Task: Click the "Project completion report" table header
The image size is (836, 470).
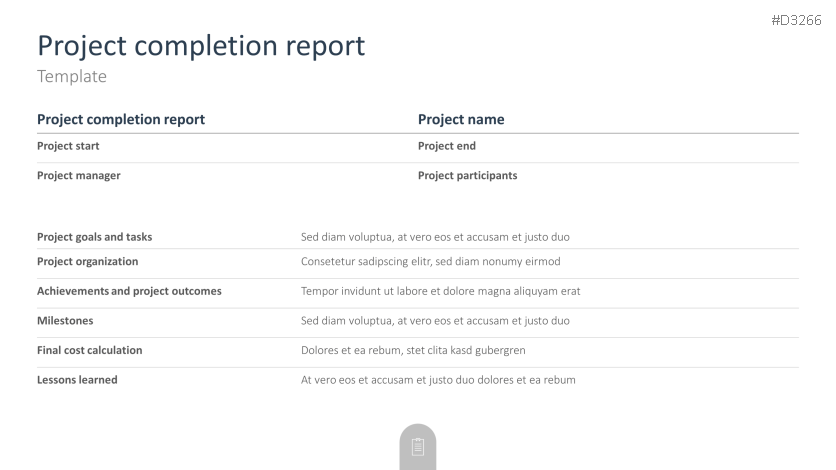Action: (121, 120)
